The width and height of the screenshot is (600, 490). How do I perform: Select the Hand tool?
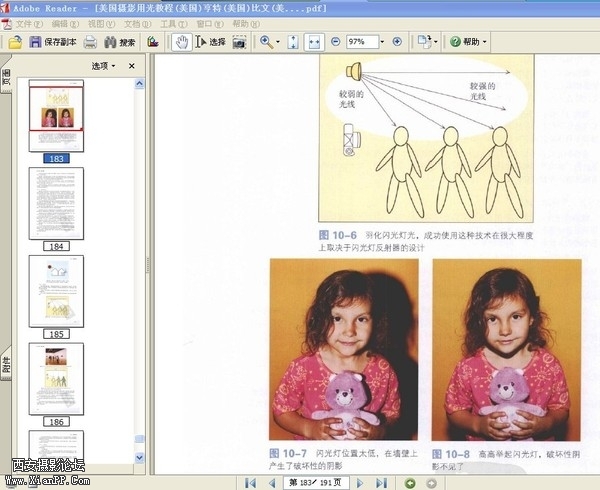click(x=181, y=42)
